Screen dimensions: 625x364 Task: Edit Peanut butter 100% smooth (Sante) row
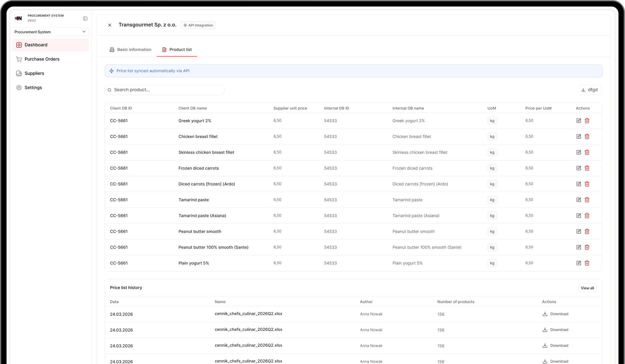click(x=579, y=247)
